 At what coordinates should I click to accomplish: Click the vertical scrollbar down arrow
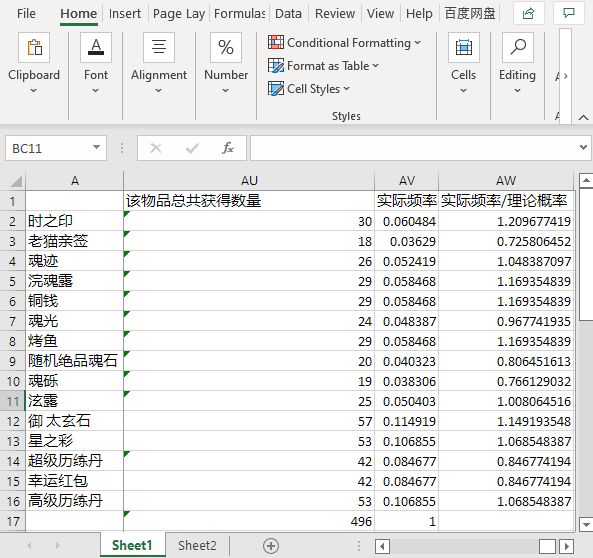(586, 524)
